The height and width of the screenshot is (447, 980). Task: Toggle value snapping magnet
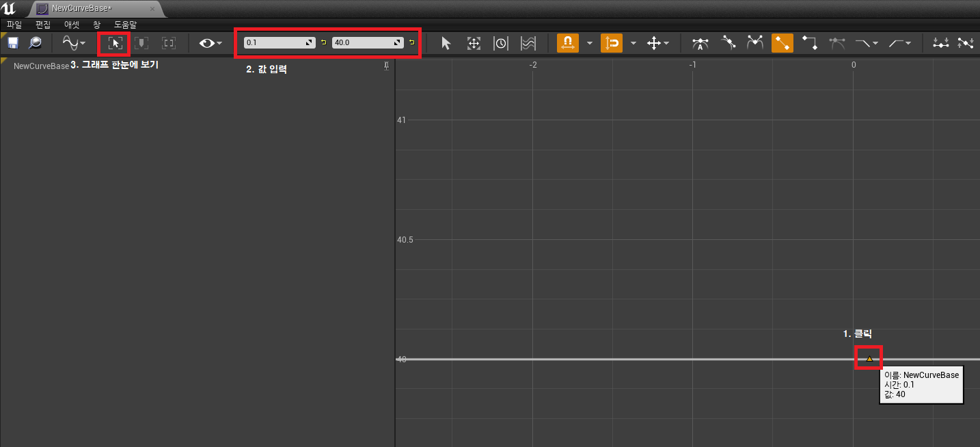tap(612, 43)
